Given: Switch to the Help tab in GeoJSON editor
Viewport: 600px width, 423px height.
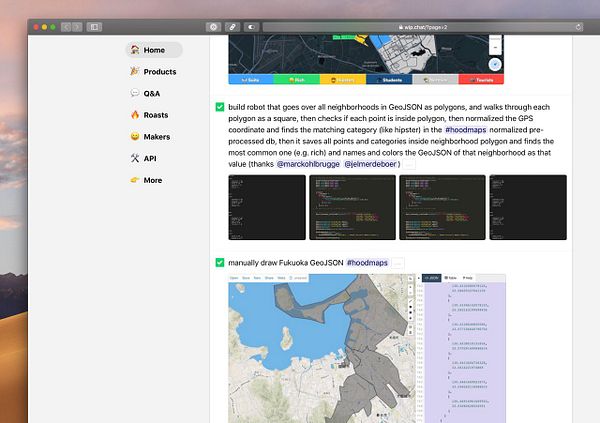Looking at the screenshot, I should [467, 278].
